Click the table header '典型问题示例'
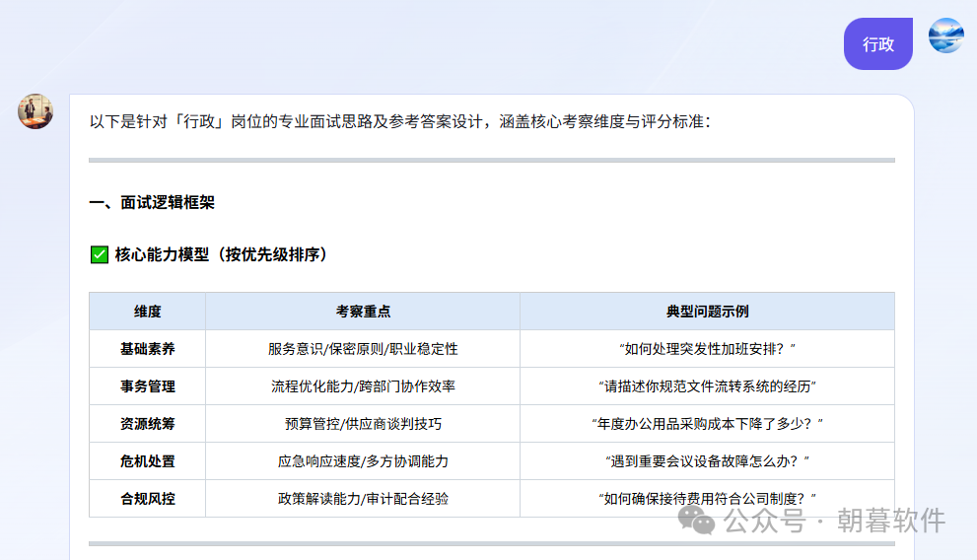977x560 pixels. 707,312
